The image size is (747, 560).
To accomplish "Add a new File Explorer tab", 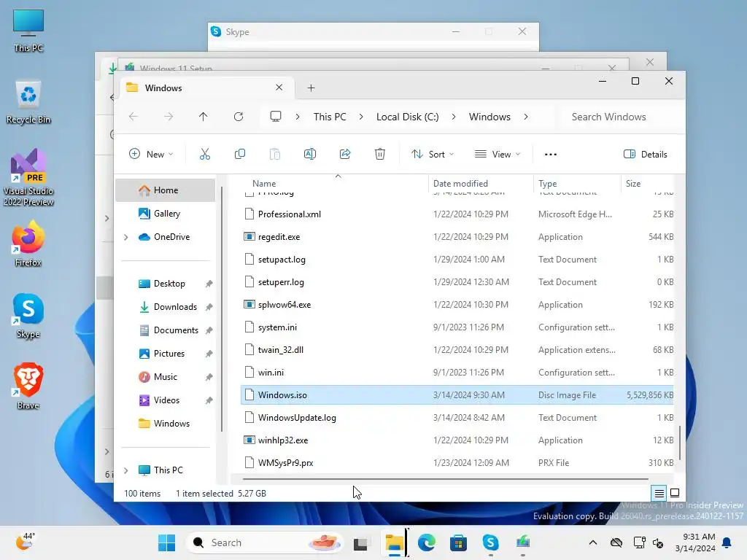I will (x=311, y=88).
